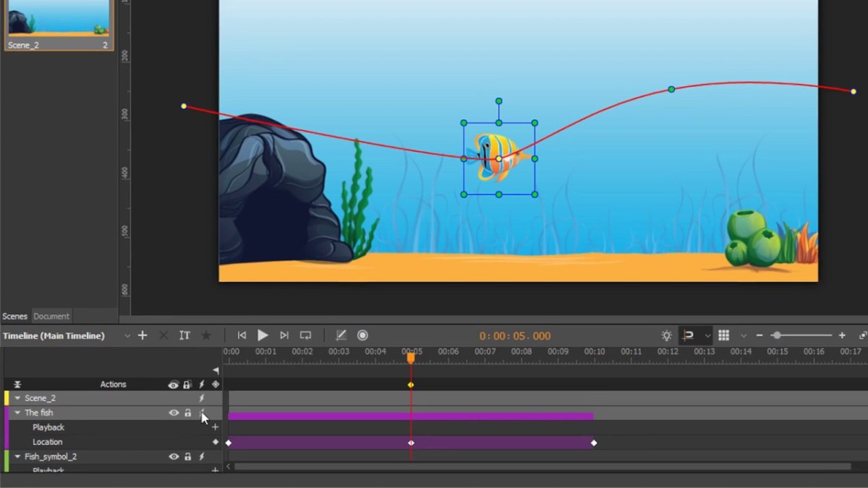Select the Record mode icon in timeline toolbar
This screenshot has height=488, width=868.
pyautogui.click(x=362, y=335)
